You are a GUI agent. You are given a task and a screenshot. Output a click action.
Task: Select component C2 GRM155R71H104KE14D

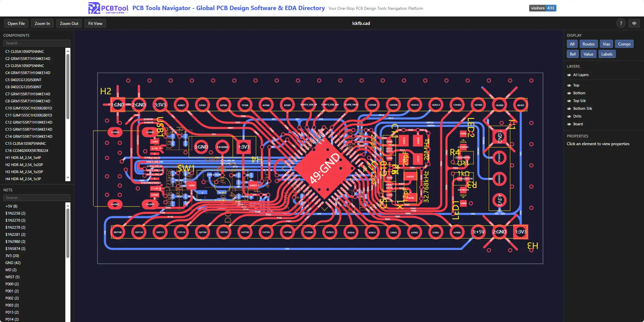(x=28, y=59)
